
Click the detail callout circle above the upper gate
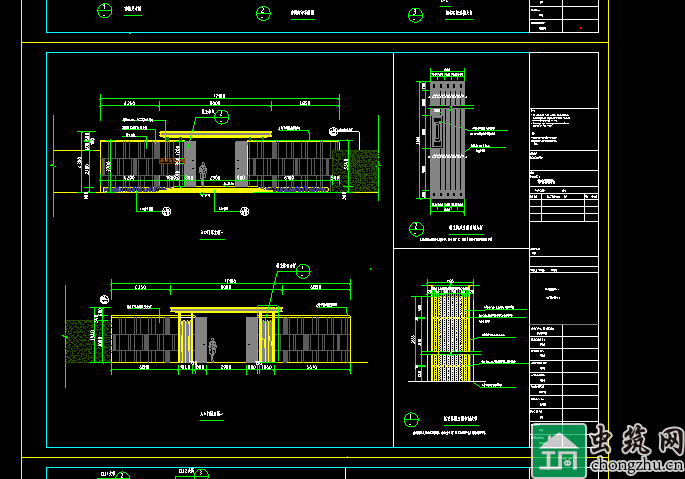(x=219, y=116)
